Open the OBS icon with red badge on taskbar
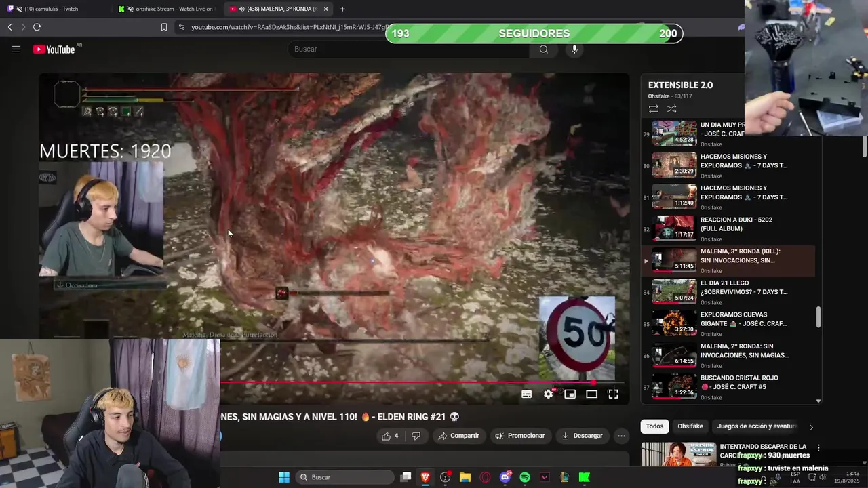868x488 pixels. [446, 477]
